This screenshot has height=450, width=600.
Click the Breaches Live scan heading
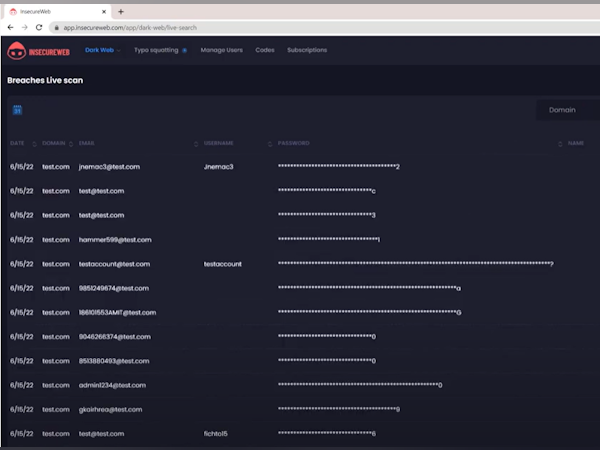coord(45,80)
